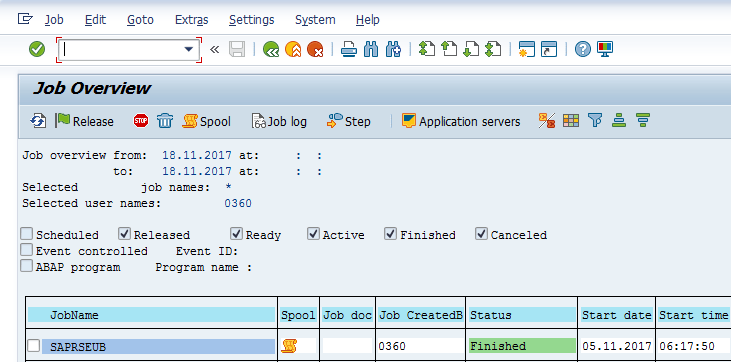Click the Job doc column header
This screenshot has height=362, width=731.
pyautogui.click(x=347, y=315)
